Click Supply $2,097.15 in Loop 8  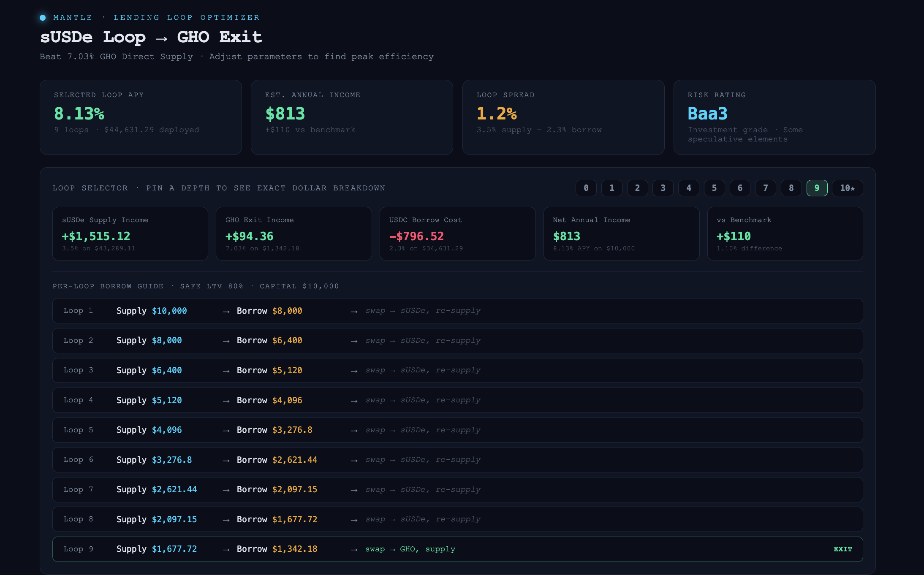click(157, 519)
